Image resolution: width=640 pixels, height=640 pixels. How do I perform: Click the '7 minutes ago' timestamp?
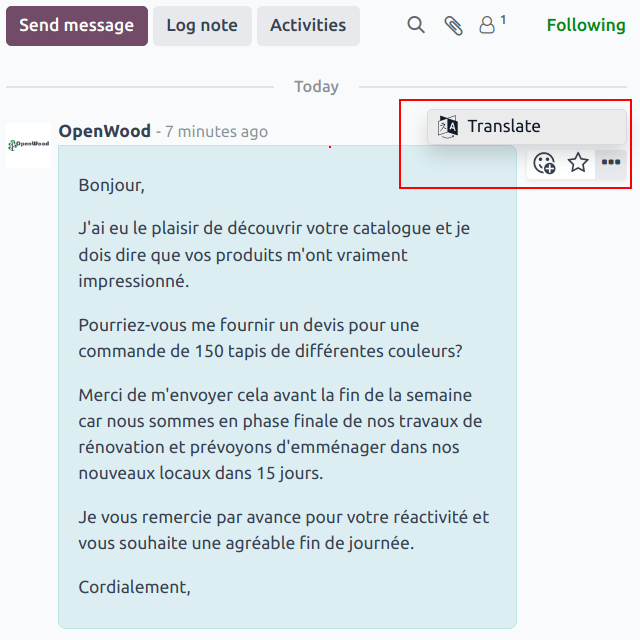[x=216, y=132]
